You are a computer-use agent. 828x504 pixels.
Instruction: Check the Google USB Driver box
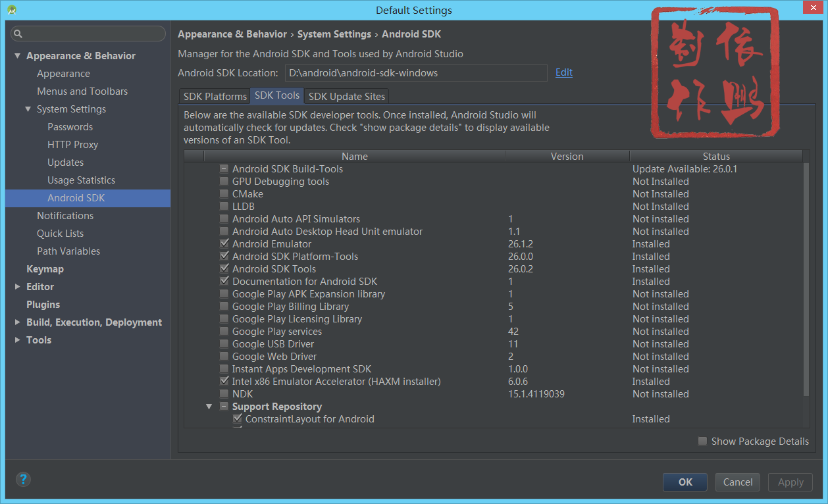(224, 344)
